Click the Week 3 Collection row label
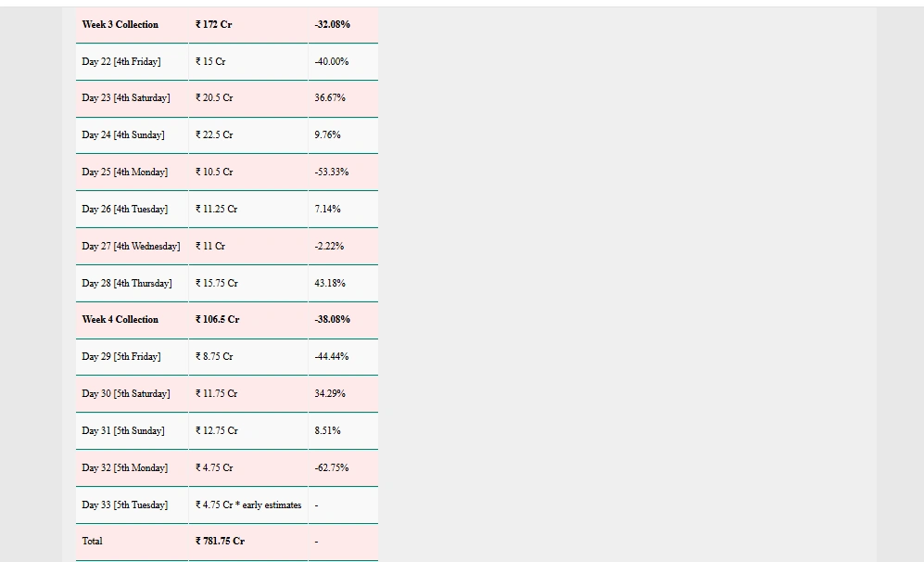The image size is (924, 562). pos(120,25)
